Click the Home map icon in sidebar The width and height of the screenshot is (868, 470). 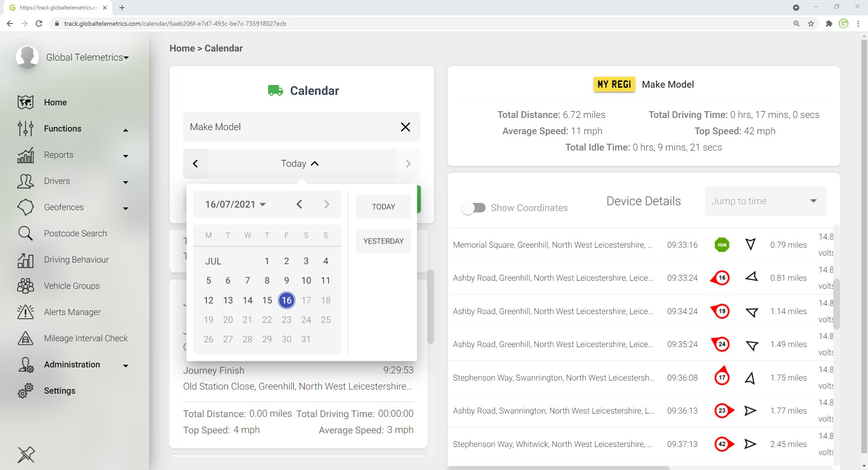[x=25, y=103]
